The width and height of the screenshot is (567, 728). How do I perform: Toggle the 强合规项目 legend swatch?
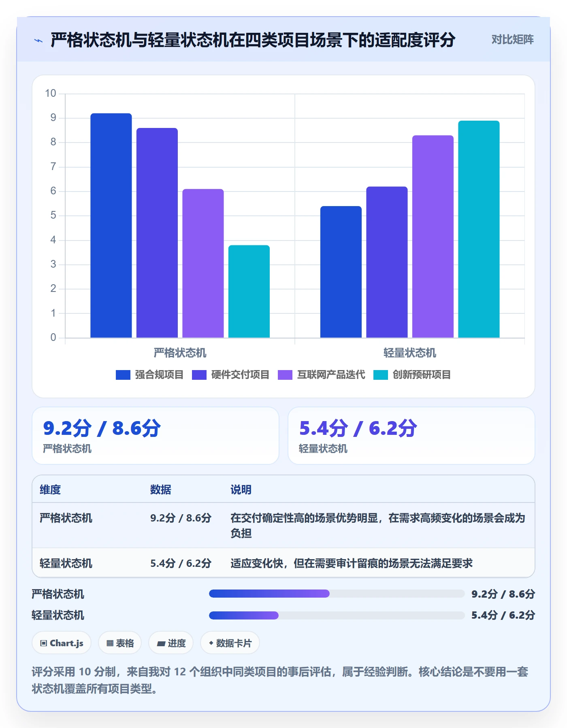[123, 375]
